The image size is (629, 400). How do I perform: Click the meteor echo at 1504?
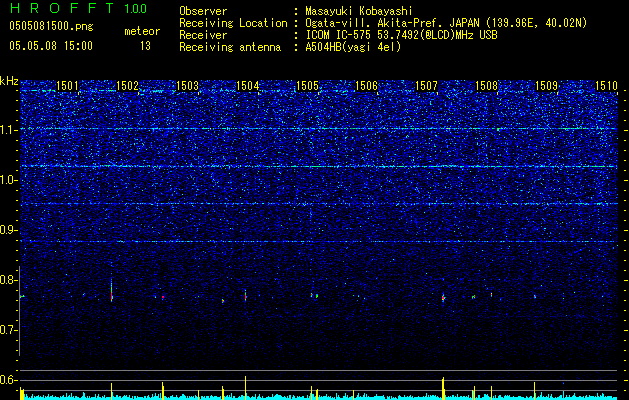click(x=245, y=296)
